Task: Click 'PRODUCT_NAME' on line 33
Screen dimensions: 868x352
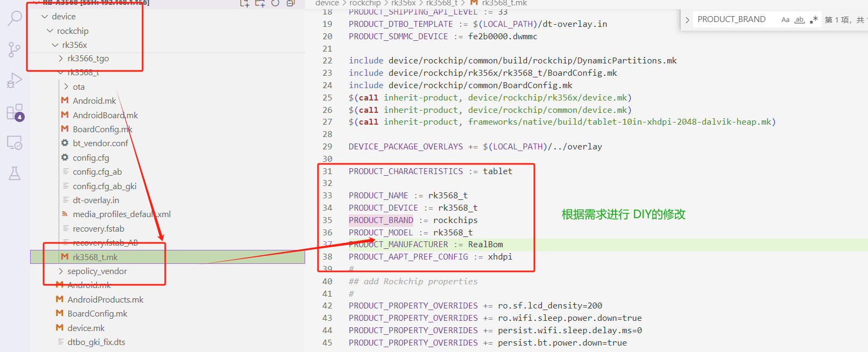Action: tap(378, 196)
